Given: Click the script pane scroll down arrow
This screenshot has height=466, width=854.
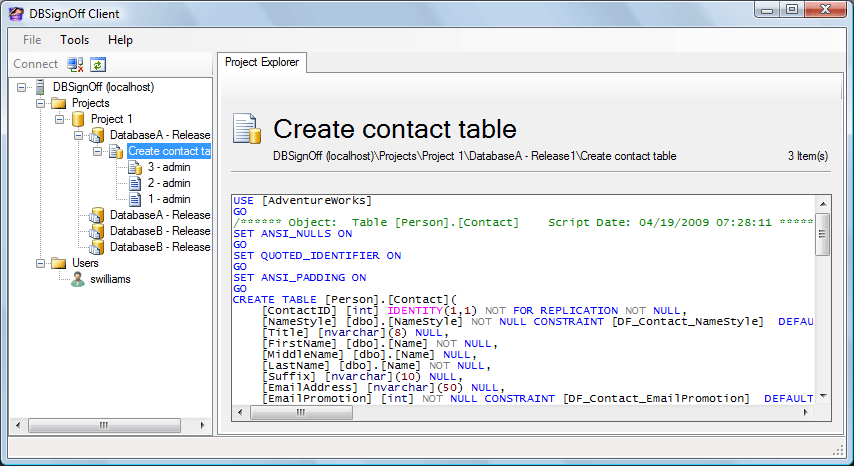Looking at the screenshot, I should tap(823, 397).
